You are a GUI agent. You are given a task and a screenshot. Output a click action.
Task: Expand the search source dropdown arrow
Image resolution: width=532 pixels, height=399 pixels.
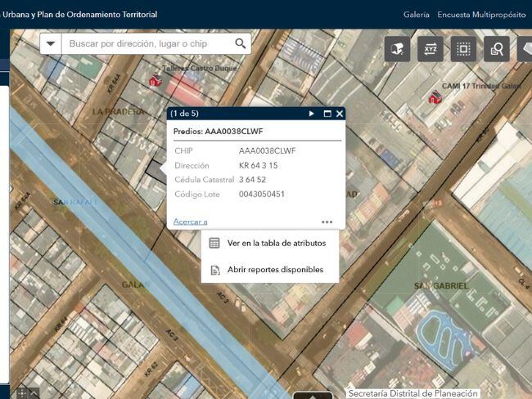coord(51,43)
